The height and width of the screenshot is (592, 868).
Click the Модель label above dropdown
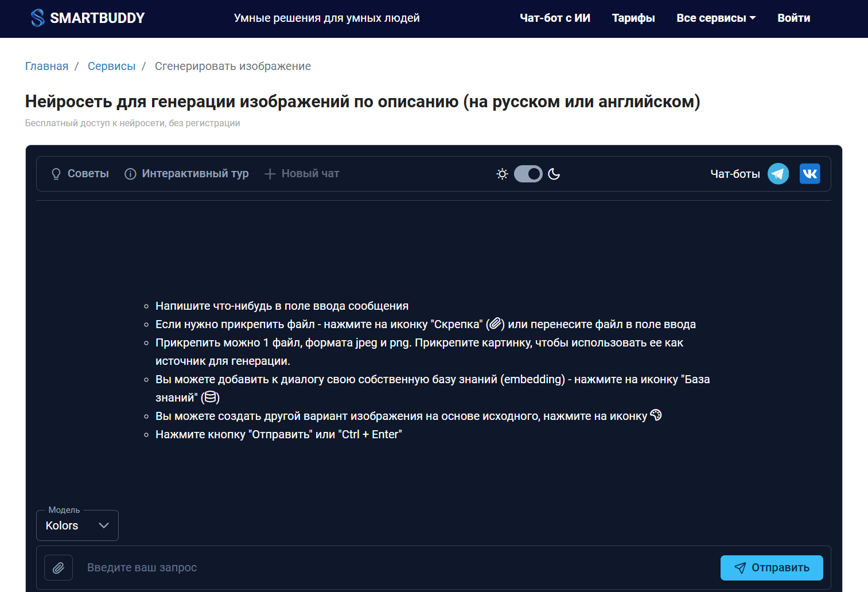(x=64, y=510)
